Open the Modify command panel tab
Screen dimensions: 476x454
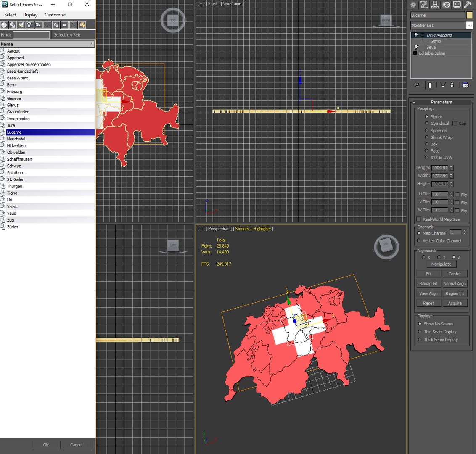pyautogui.click(x=424, y=5)
